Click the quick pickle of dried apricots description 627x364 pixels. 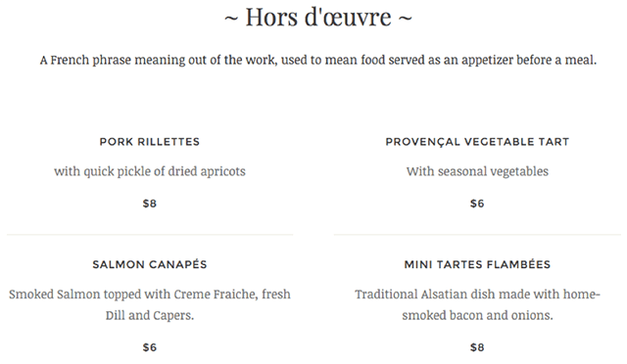click(x=150, y=171)
